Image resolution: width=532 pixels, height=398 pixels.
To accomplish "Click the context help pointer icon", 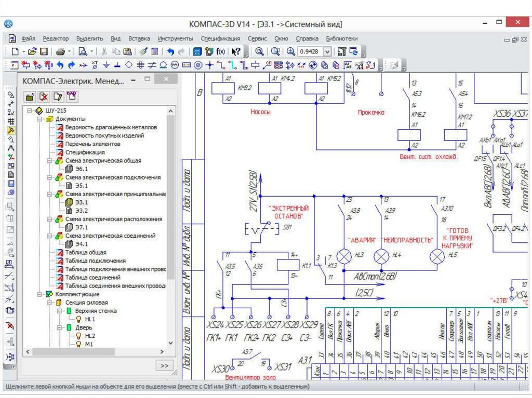I will 235,51.
